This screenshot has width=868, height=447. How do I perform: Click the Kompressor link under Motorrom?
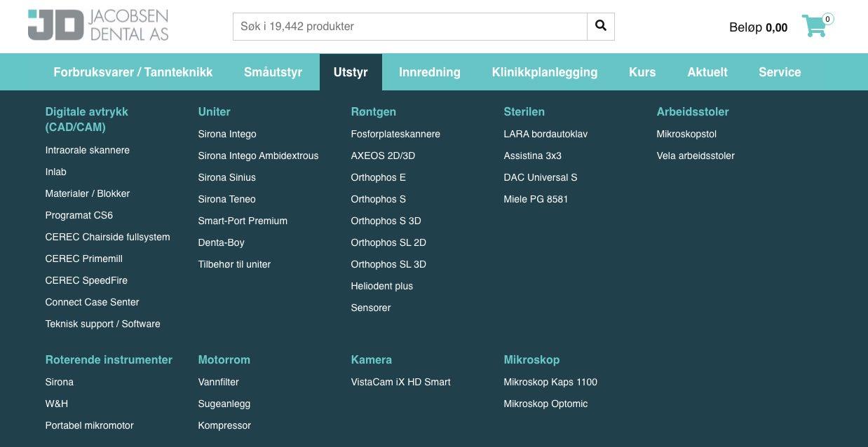coord(224,425)
